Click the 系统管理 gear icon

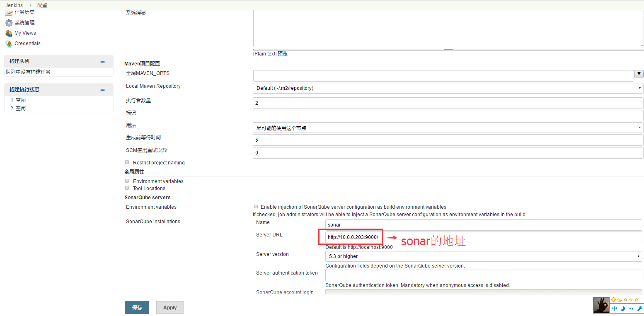point(9,23)
